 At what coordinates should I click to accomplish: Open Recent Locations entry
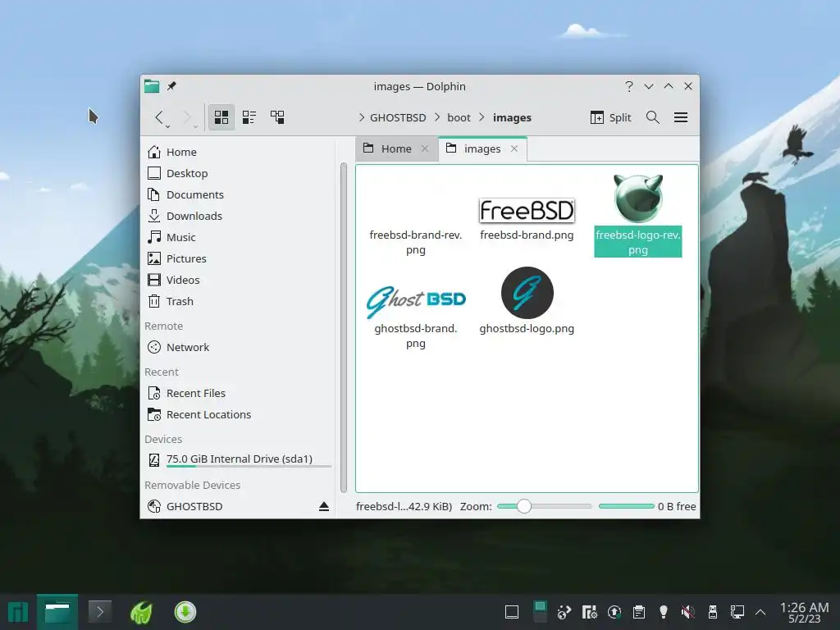pyautogui.click(x=239, y=414)
